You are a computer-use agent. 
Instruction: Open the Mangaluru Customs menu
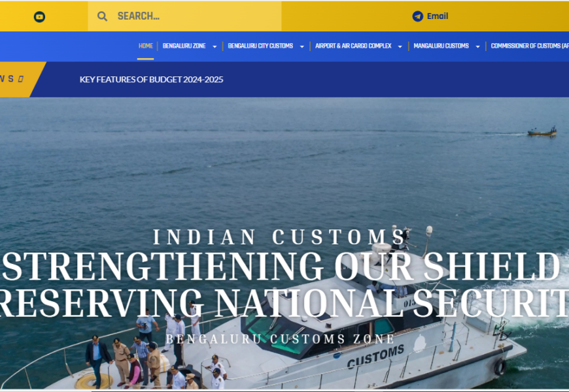tap(441, 46)
